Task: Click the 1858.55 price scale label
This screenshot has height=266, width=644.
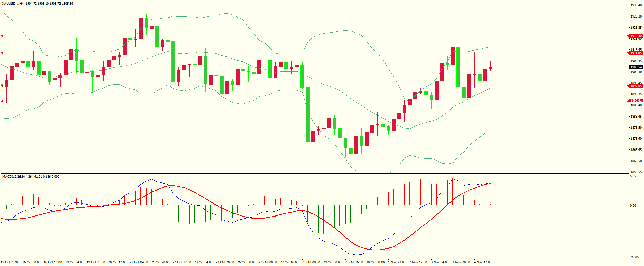Action: [x=636, y=172]
